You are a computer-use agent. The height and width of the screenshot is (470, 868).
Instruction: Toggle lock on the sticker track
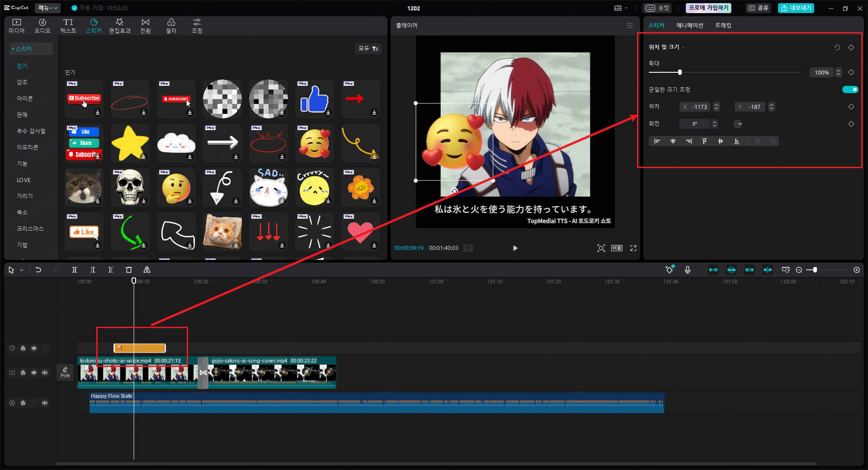(23, 348)
